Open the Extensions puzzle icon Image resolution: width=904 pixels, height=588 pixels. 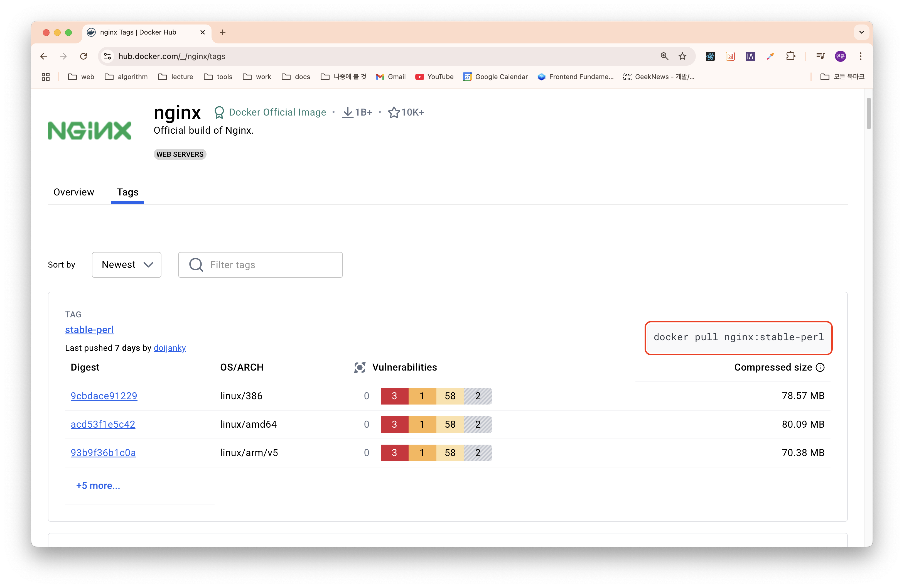[x=790, y=56]
